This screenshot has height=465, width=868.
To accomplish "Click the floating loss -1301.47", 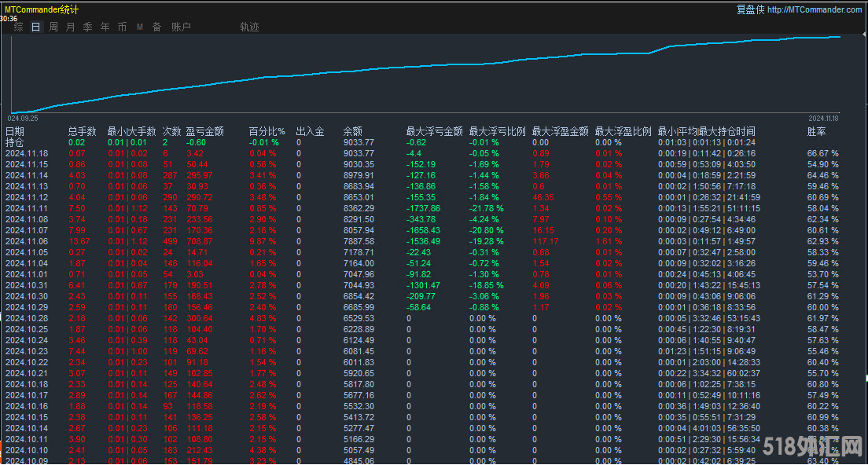I will tap(423, 285).
